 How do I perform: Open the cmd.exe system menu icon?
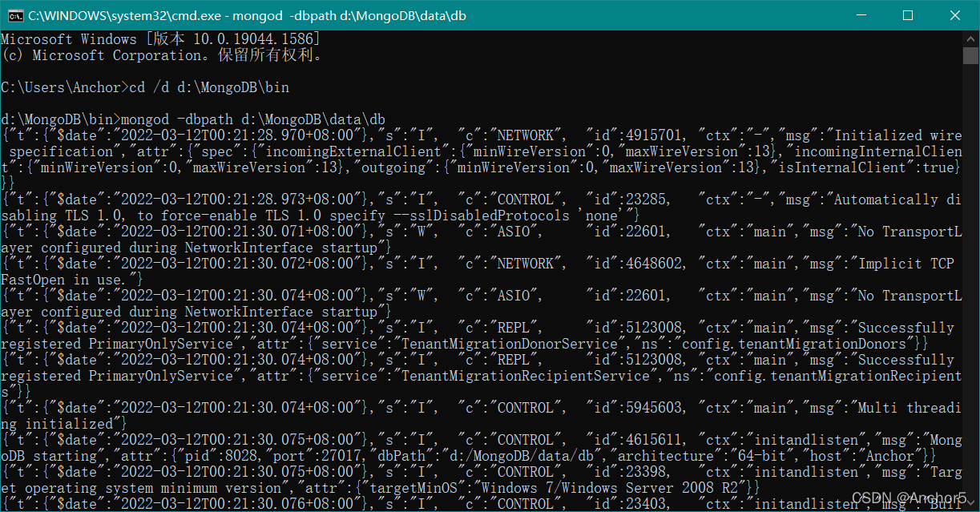tap(14, 15)
